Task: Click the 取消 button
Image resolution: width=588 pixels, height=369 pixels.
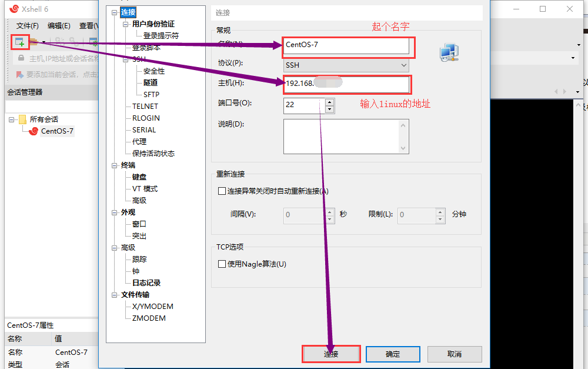Action: pyautogui.click(x=455, y=354)
